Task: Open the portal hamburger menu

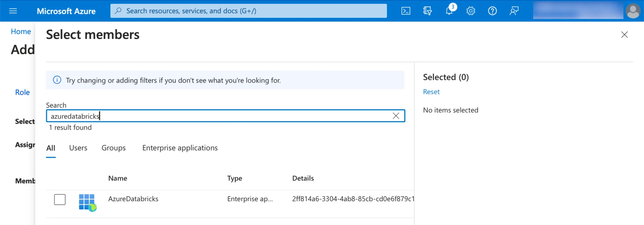Action: pyautogui.click(x=13, y=11)
